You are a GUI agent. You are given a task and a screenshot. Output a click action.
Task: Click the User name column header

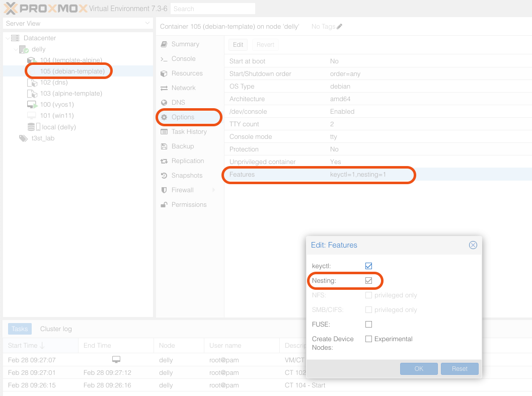click(x=242, y=346)
